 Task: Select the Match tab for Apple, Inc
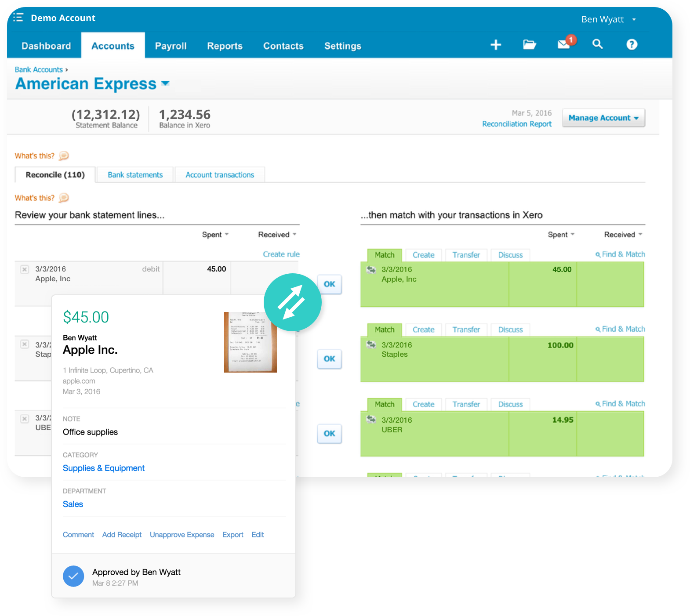coord(385,255)
